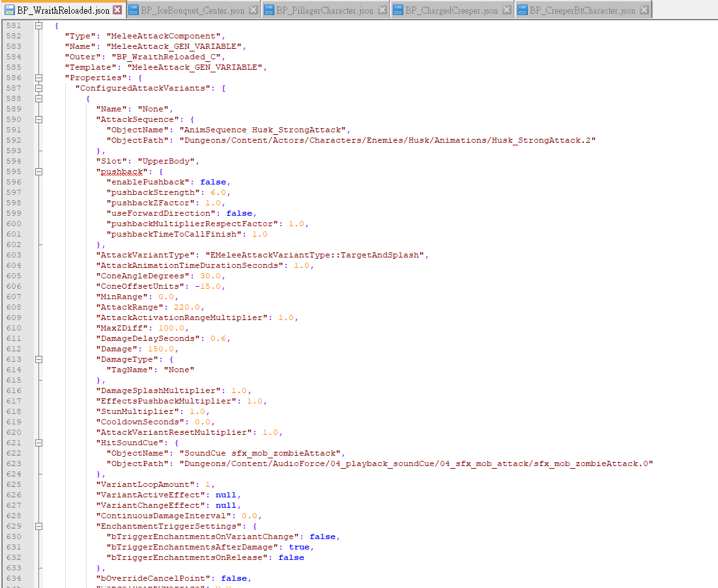
Task: Click the CooldownSeconds value 0.0
Action: click(203, 422)
